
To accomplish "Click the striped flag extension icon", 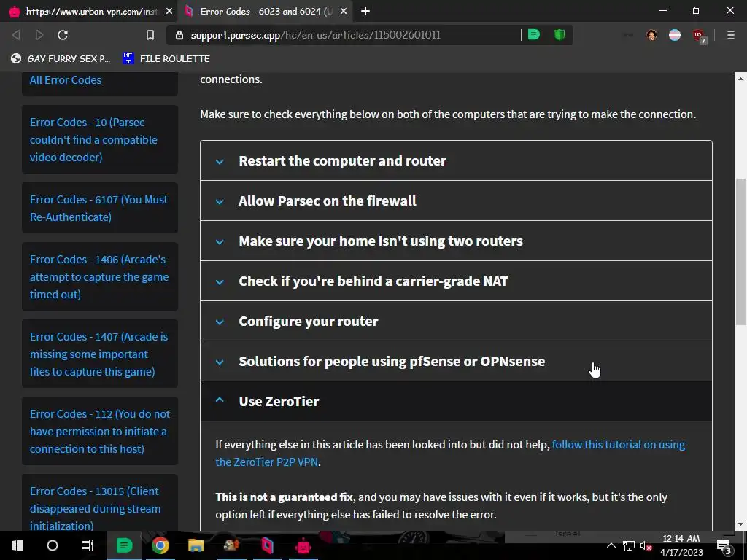I will click(675, 35).
